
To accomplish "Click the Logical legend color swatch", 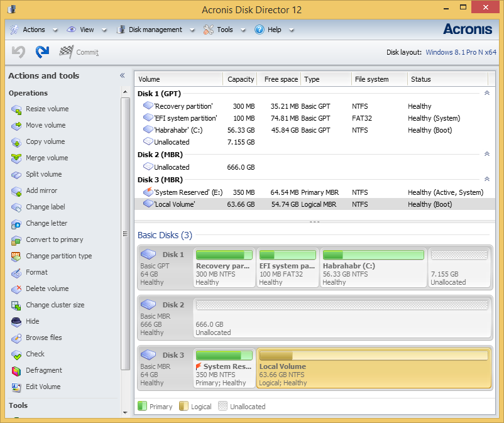I will pyautogui.click(x=184, y=406).
